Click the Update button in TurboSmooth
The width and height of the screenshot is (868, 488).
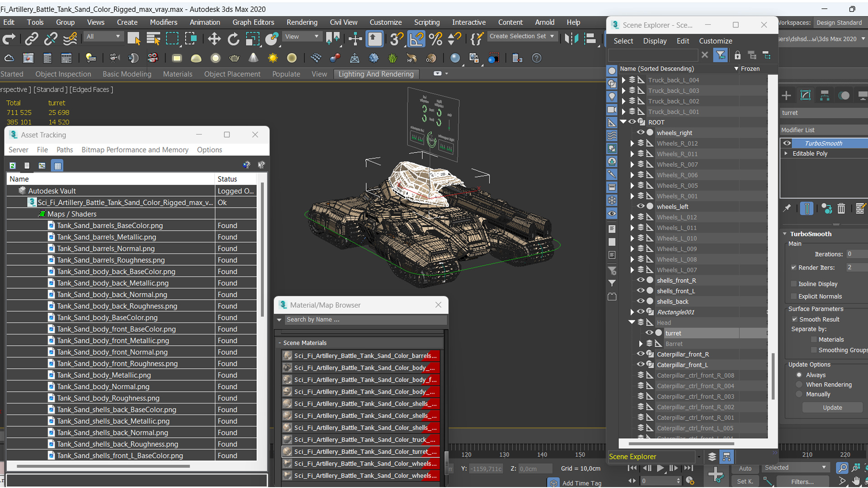[x=832, y=408]
